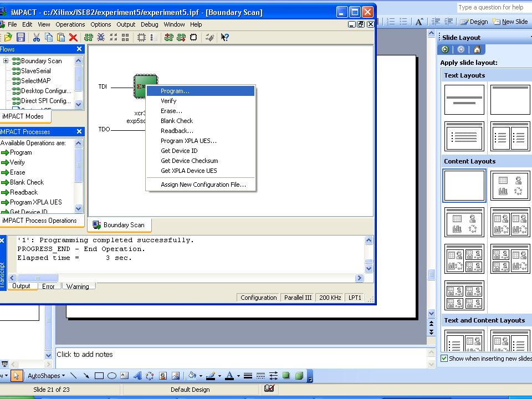532x399 pixels.
Task: Select the Arrow drawing tool
Action: (x=86, y=376)
